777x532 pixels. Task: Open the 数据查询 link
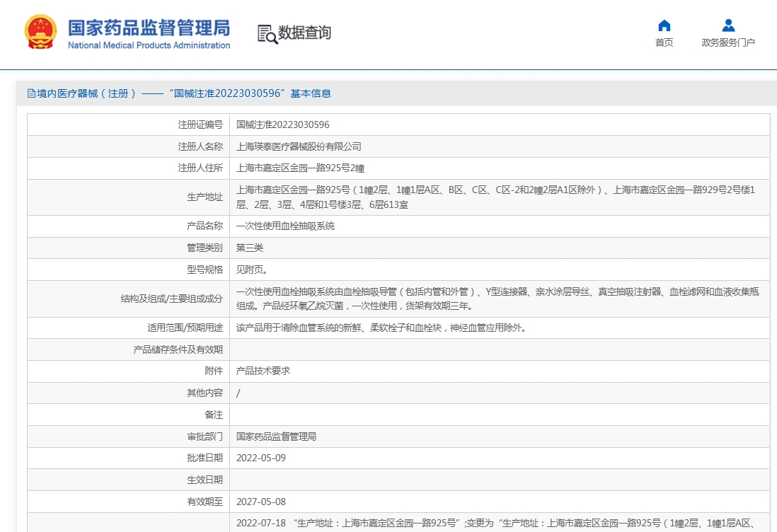click(x=304, y=33)
